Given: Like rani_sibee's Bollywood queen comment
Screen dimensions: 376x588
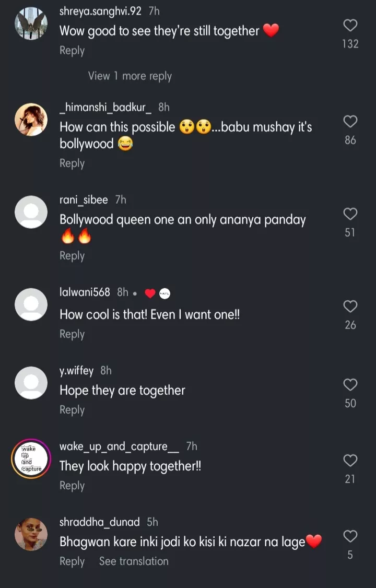Looking at the screenshot, I should pyautogui.click(x=350, y=214).
